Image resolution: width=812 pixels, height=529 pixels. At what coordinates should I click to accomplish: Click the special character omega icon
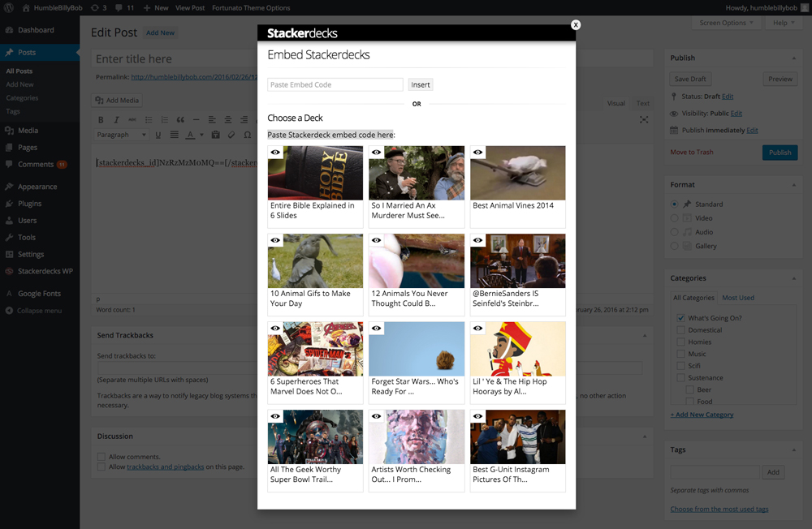tap(248, 135)
